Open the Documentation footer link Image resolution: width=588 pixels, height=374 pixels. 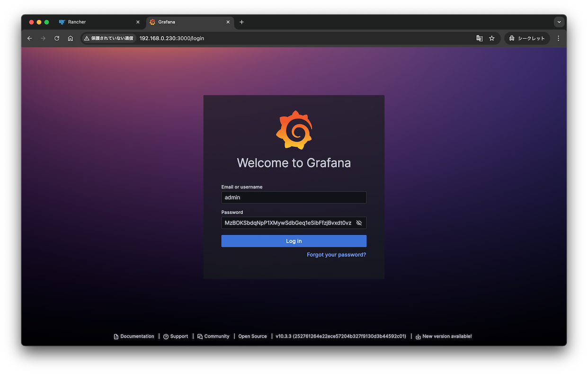134,337
